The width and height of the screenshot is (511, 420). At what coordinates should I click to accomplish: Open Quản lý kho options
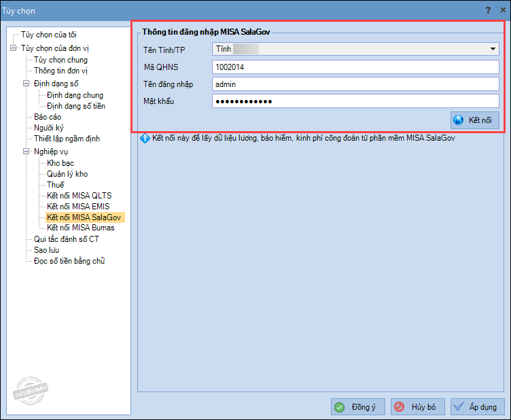(x=67, y=174)
